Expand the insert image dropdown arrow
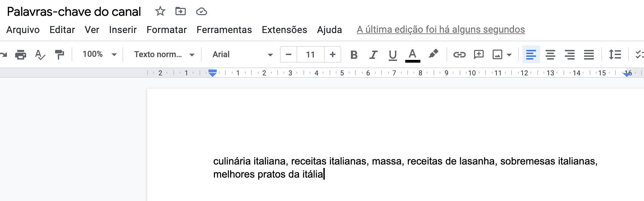The height and width of the screenshot is (201, 644). click(509, 55)
